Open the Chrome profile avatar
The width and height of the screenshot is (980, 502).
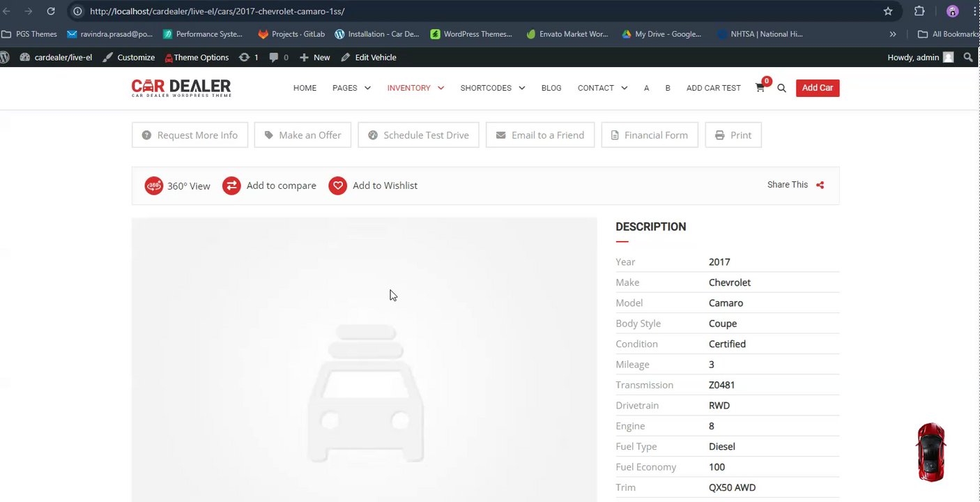952,11
